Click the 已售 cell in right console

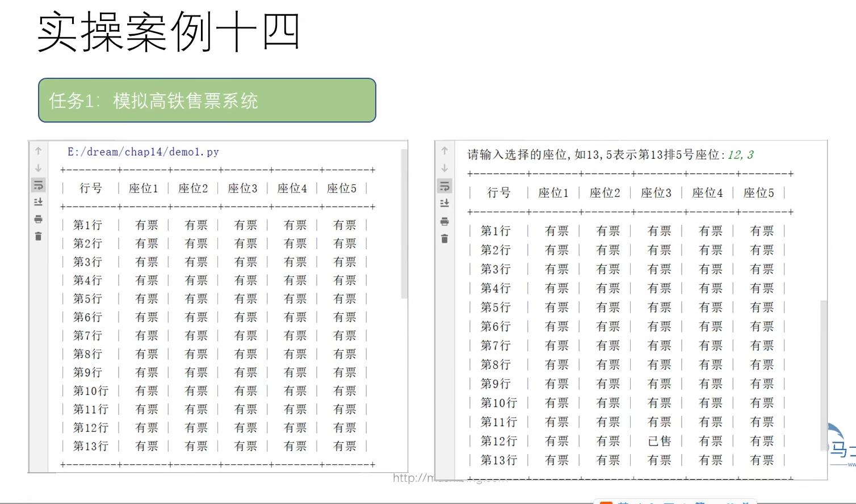[659, 441]
